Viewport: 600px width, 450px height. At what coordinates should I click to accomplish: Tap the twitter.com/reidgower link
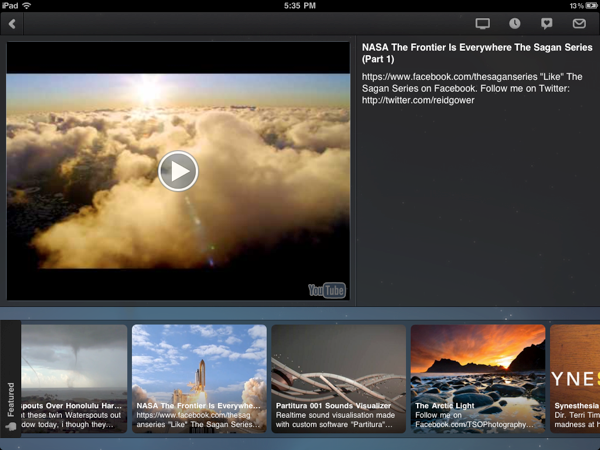[418, 100]
